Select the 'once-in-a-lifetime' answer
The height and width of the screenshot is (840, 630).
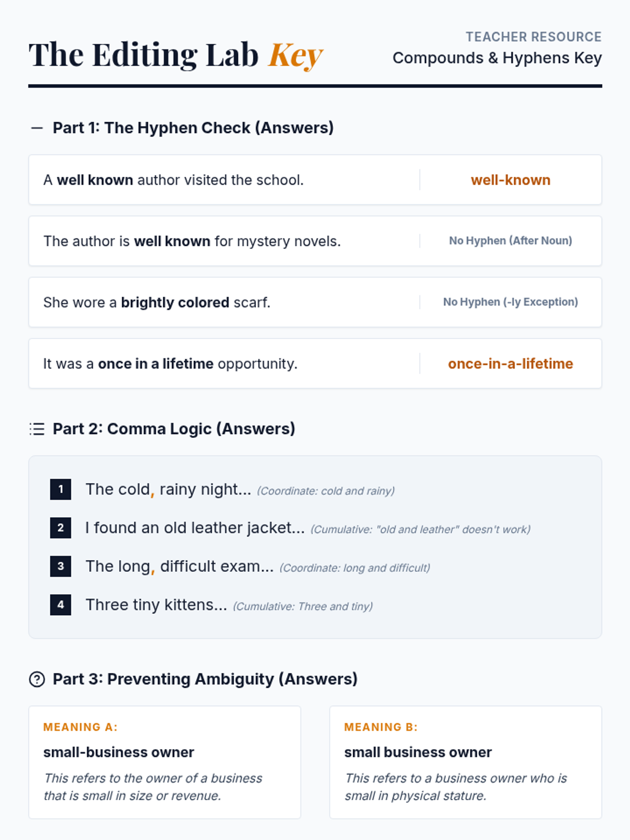click(x=511, y=364)
